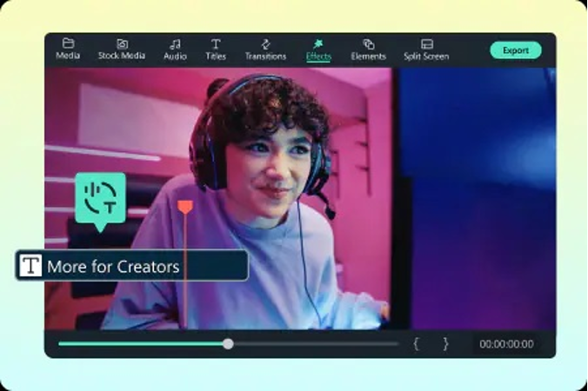Select the "More for Creators" title text

(x=113, y=267)
